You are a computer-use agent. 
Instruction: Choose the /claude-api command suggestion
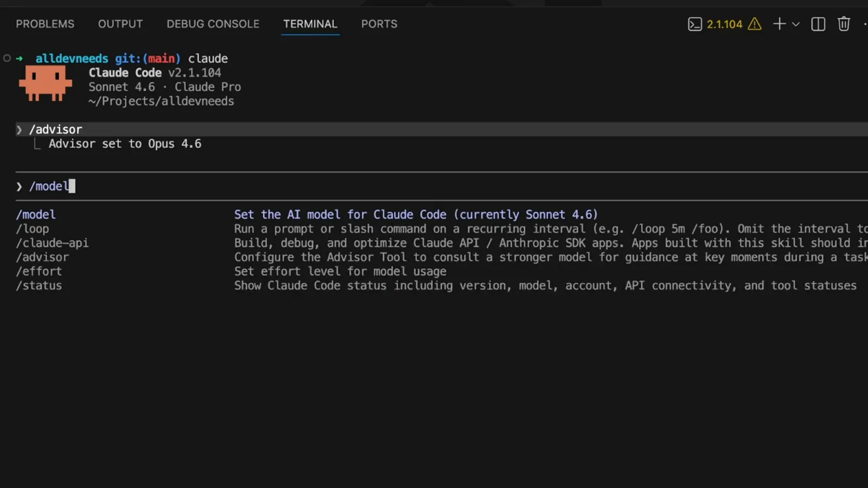pos(52,243)
